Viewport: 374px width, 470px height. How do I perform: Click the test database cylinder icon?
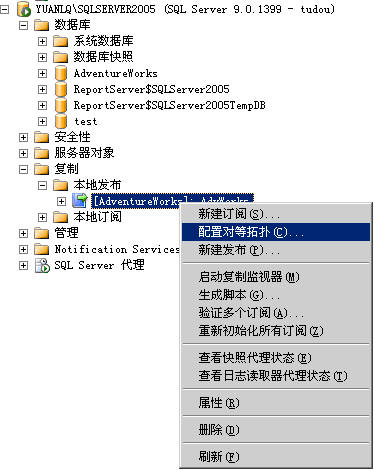(x=61, y=121)
